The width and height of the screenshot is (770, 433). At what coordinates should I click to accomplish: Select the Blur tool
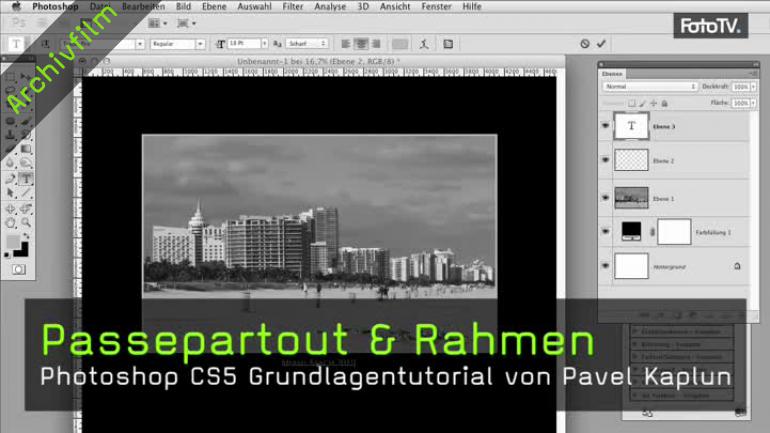(10, 163)
